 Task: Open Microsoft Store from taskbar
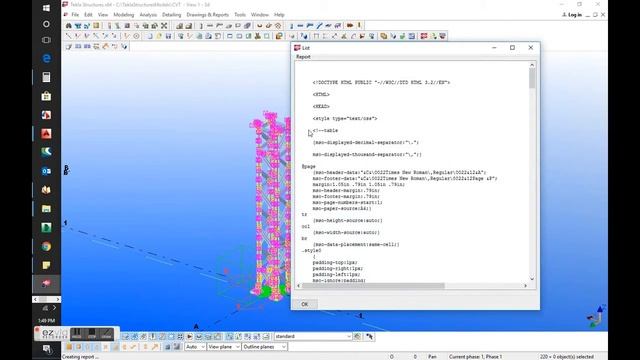pos(46,96)
